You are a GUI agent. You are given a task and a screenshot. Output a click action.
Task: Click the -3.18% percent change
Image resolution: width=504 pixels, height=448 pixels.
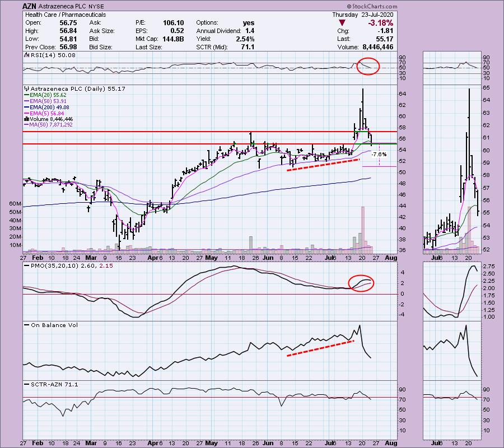click(381, 23)
